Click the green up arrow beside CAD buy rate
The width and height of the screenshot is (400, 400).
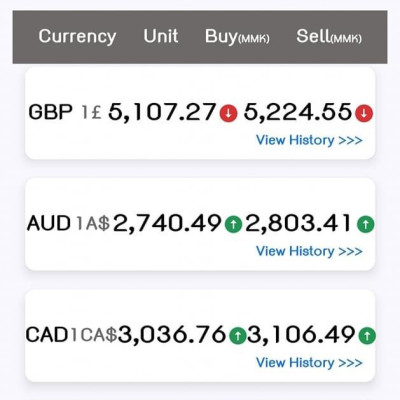[x=238, y=335]
